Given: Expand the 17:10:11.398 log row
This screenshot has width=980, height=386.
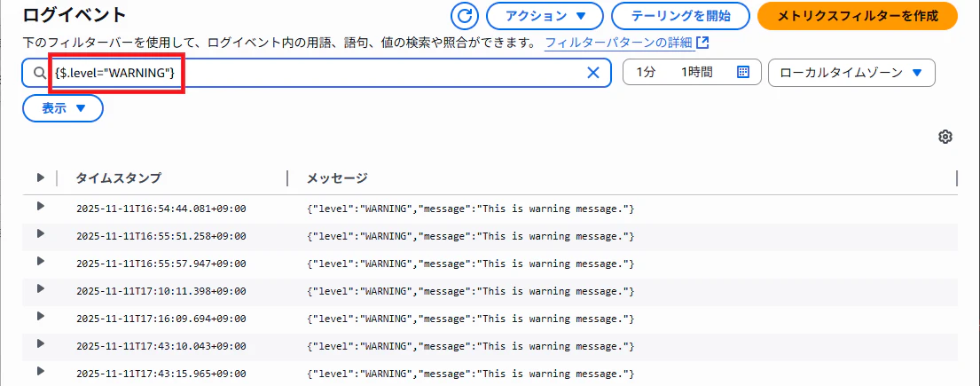Looking at the screenshot, I should tap(41, 288).
